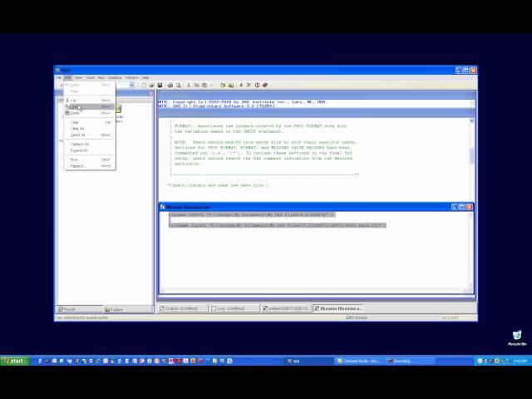
Task: Click the Cut toolbar icon
Action: [x=189, y=85]
